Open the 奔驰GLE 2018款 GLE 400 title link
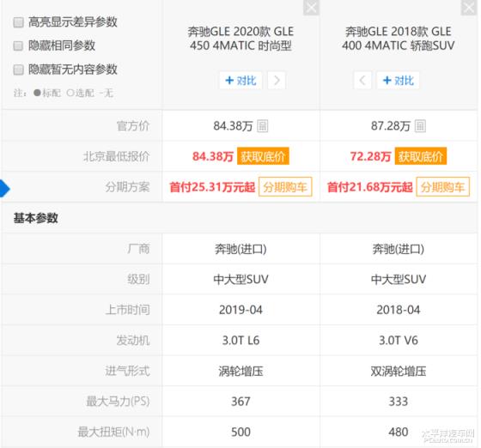This screenshot has height=448, width=481. 399,39
